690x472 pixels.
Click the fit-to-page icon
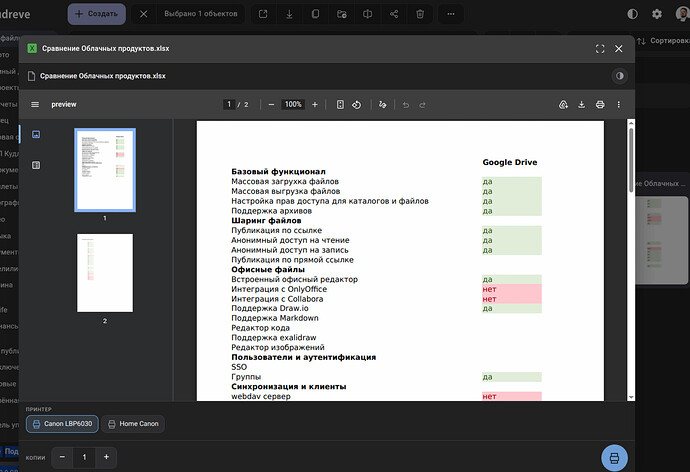pyautogui.click(x=340, y=105)
